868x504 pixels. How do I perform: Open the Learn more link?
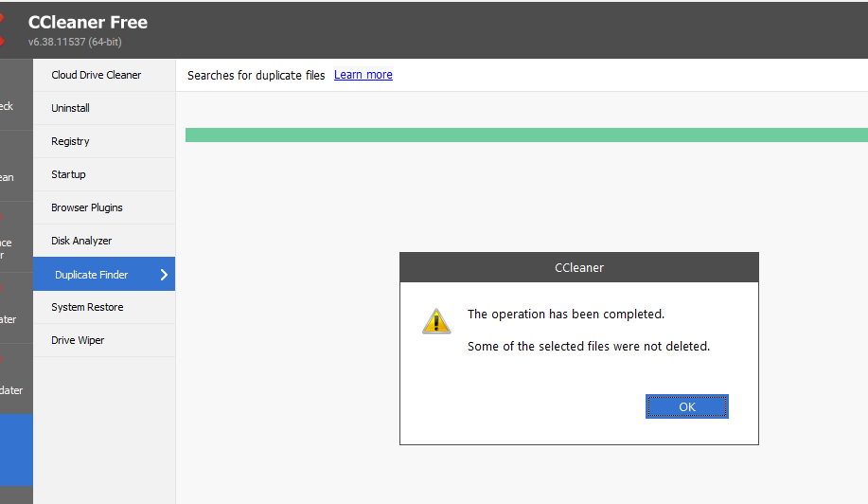(363, 75)
